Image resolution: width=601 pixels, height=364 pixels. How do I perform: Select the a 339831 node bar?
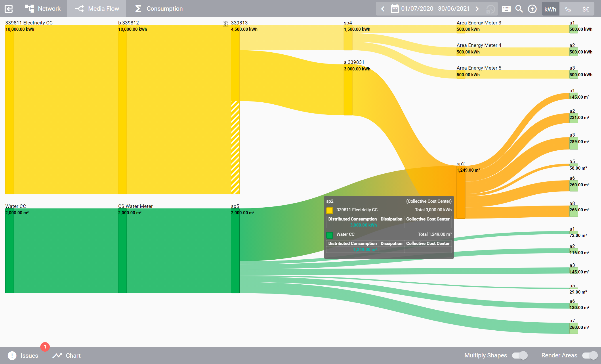point(348,90)
